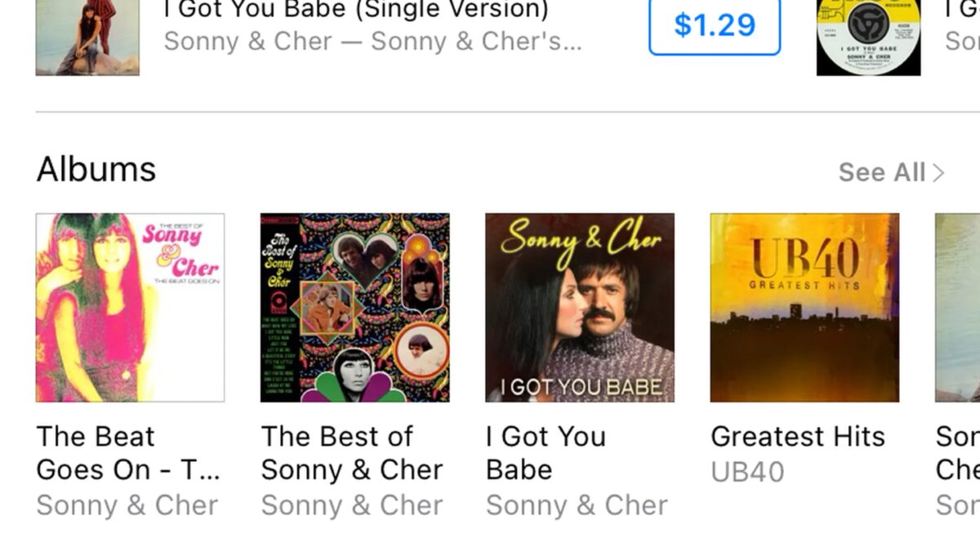Open UB40 Greatest Hits album cover
The width and height of the screenshot is (980, 551).
804,308
